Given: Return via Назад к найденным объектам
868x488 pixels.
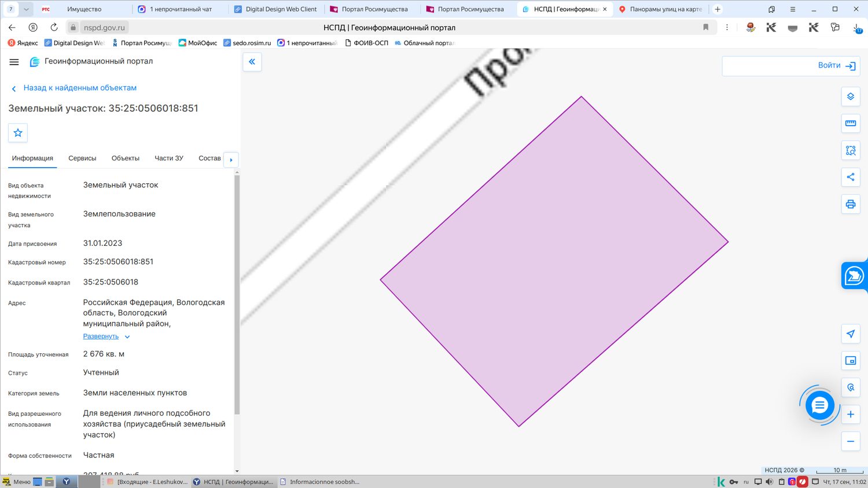Looking at the screenshot, I should 74,88.
